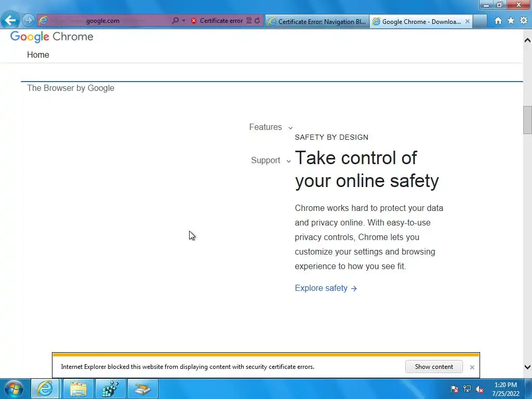Go to the Home page icon
The image size is (532, 399).
coord(498,21)
